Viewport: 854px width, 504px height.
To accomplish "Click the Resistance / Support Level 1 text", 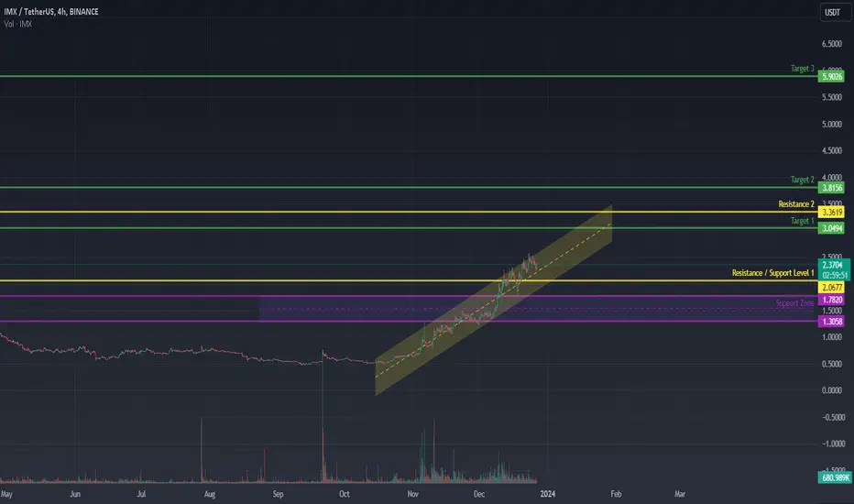I will [x=772, y=273].
